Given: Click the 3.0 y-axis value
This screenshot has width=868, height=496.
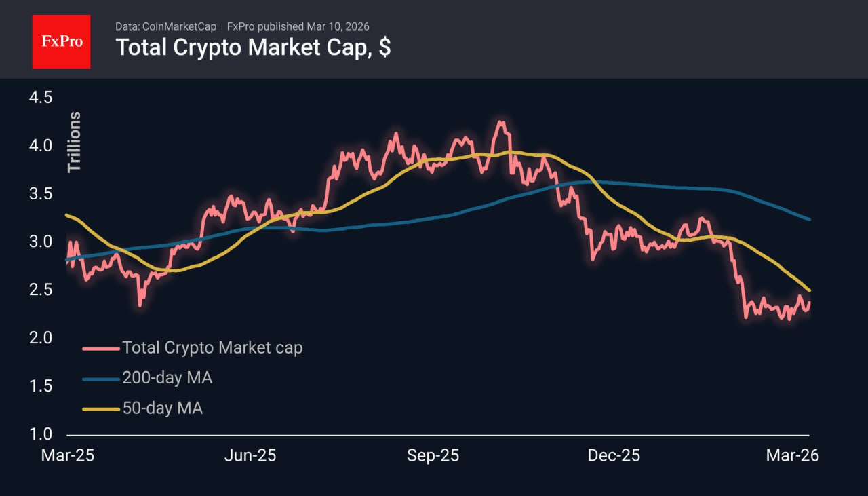Looking at the screenshot, I should point(40,242).
